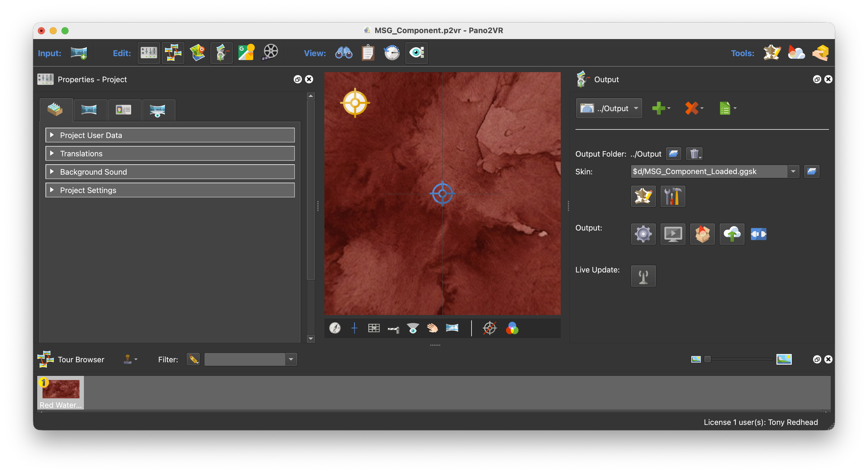Toggle the grid overlay button
868x474 pixels.
374,328
